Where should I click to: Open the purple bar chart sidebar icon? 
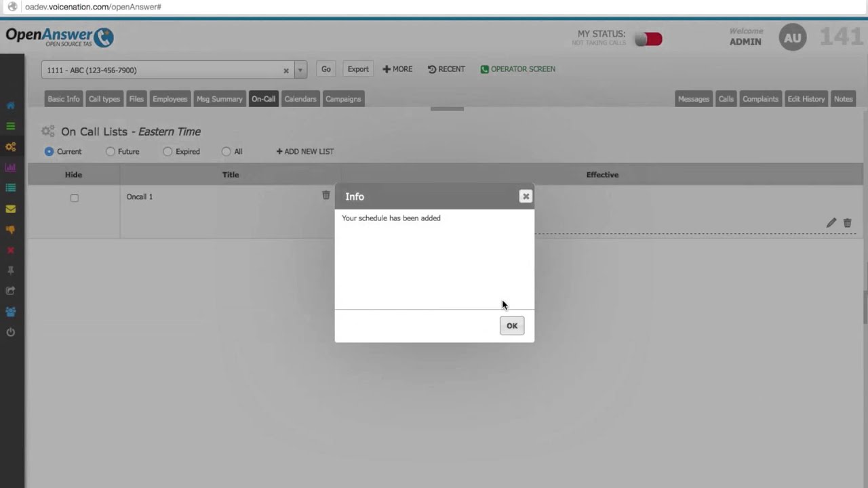point(10,167)
